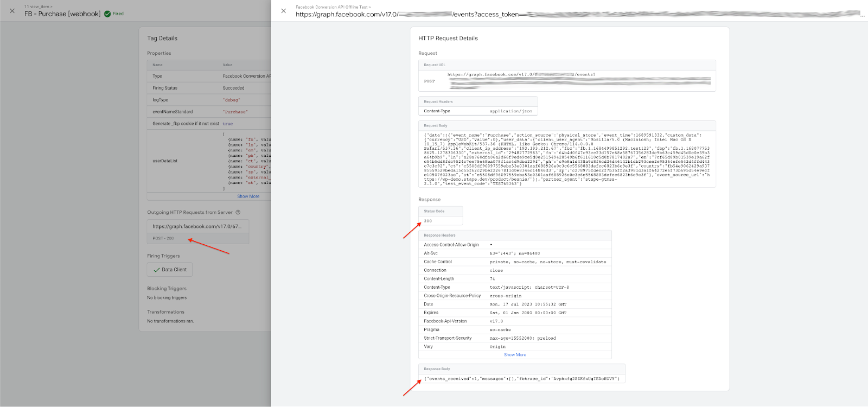Click the 200 status code value
Image resolution: width=868 pixels, height=407 pixels.
click(428, 221)
